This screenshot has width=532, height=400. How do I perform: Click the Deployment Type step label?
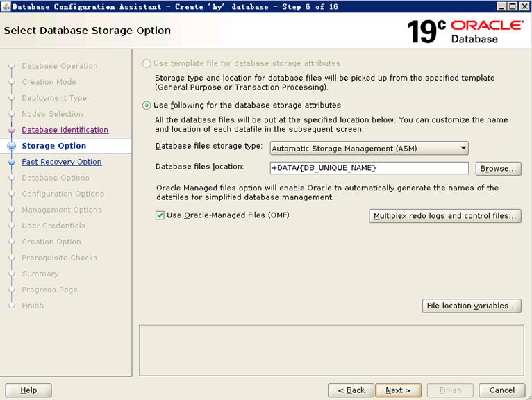pyautogui.click(x=54, y=98)
